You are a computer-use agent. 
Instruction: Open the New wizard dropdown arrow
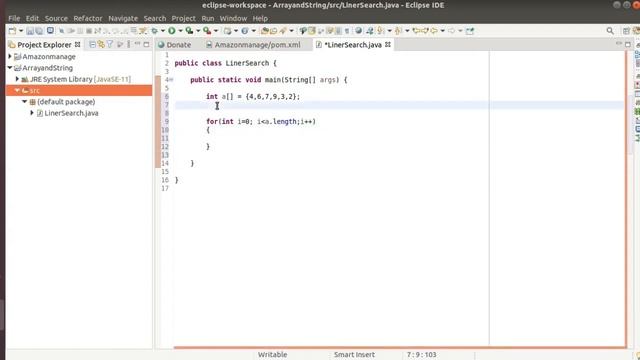pos(21,31)
